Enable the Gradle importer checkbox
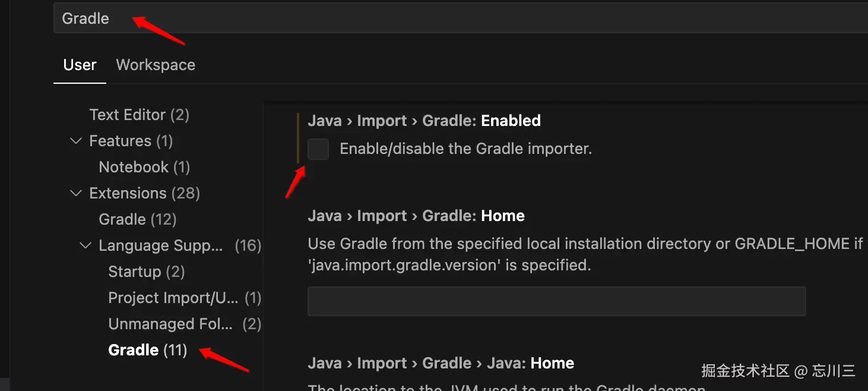This screenshot has width=868, height=391. pyautogui.click(x=318, y=149)
